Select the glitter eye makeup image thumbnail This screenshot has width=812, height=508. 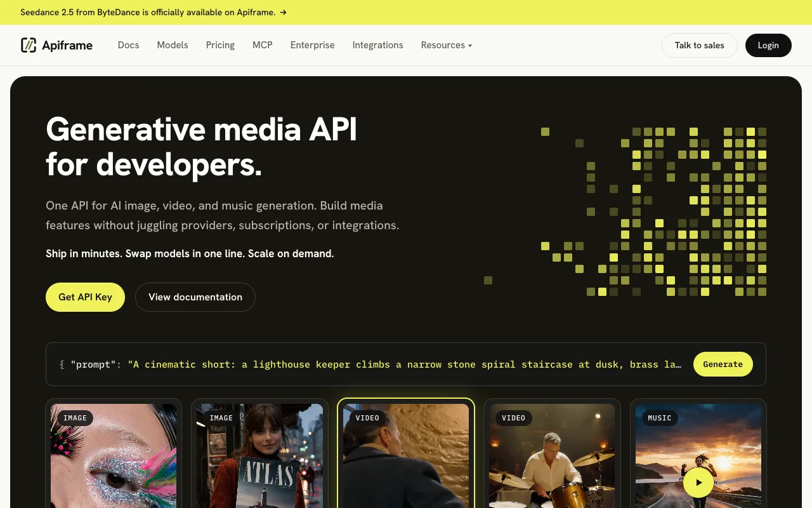[x=114, y=456]
